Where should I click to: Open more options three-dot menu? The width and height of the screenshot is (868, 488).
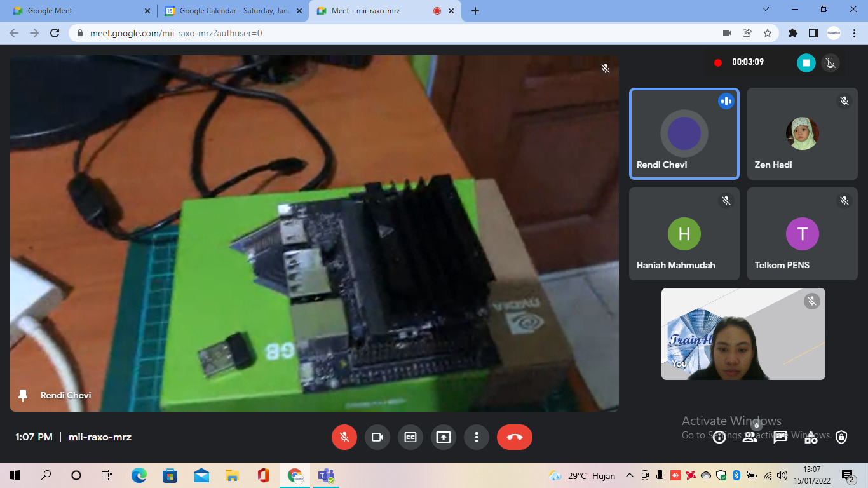pyautogui.click(x=477, y=437)
